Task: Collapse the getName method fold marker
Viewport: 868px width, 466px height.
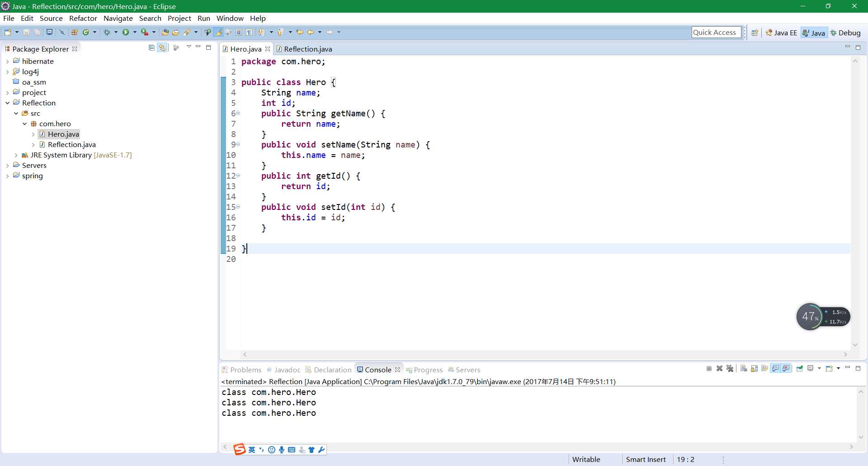Action: tap(238, 113)
